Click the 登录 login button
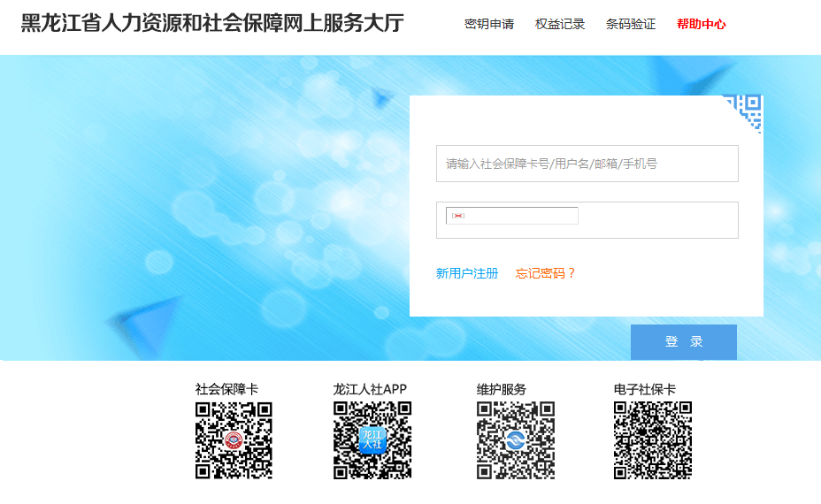 click(x=683, y=342)
